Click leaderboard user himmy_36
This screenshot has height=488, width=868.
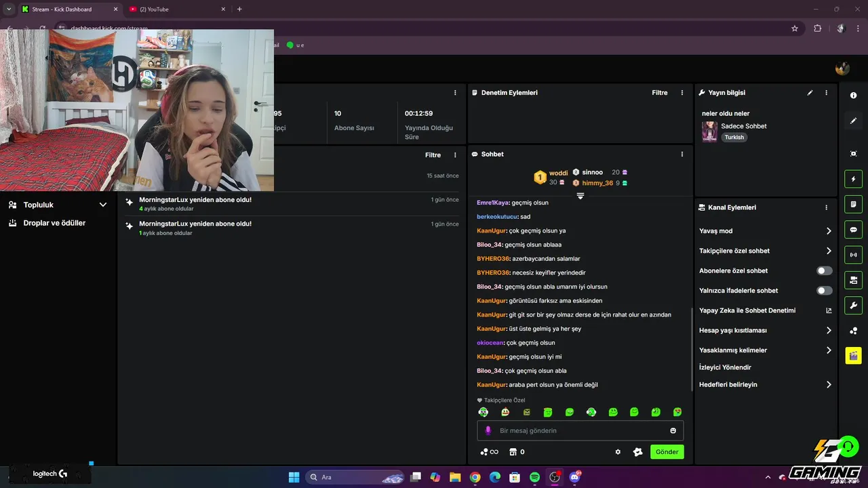(597, 183)
